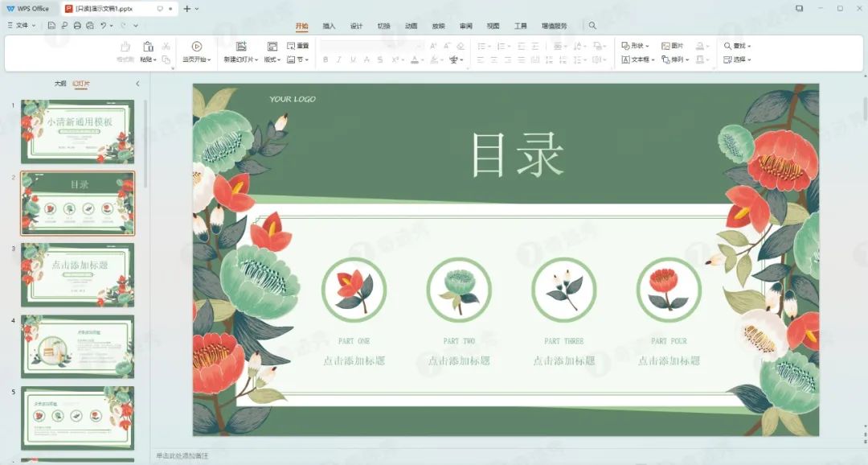Click the New Slide (新建幻灯片) icon
Image resolution: width=868 pixels, height=465 pixels.
(241, 47)
